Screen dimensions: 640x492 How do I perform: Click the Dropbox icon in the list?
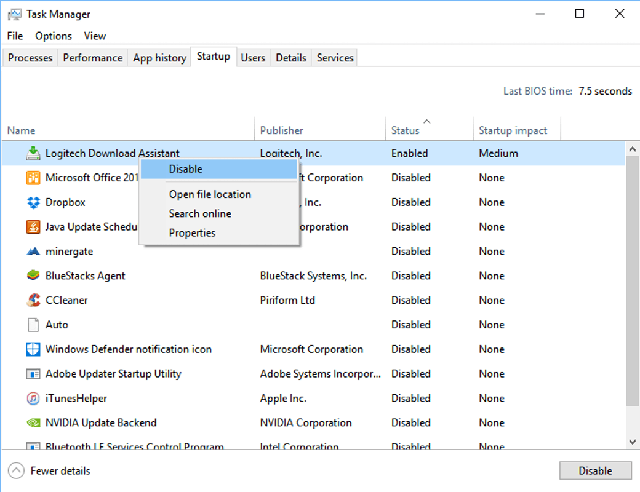(x=32, y=202)
